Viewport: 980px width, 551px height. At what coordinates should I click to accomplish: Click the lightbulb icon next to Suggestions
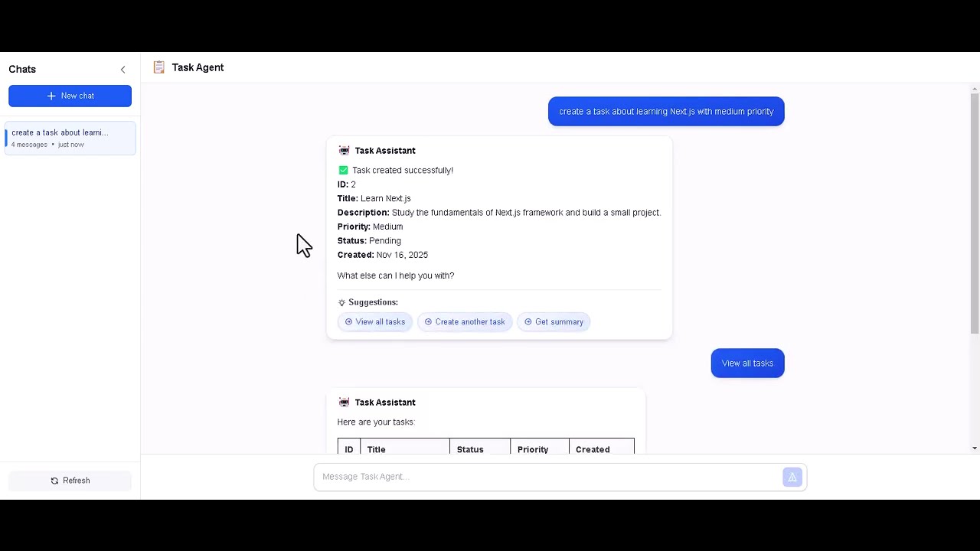pyautogui.click(x=341, y=302)
